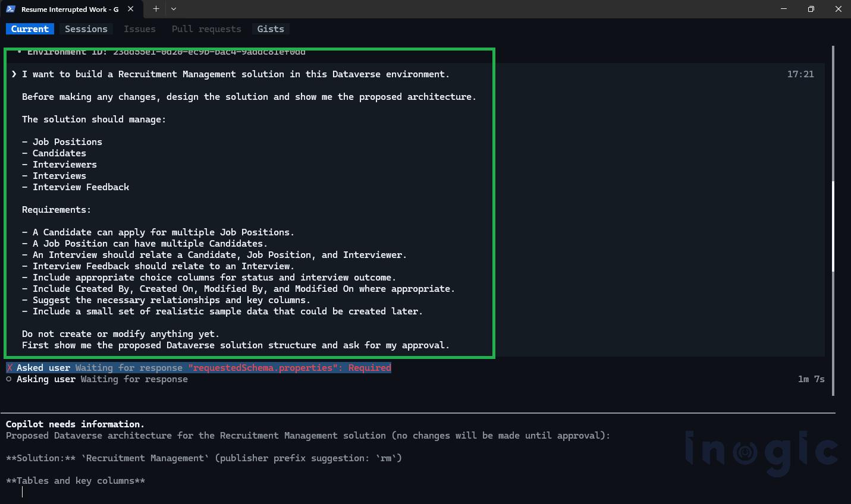Click the terminal vertical scrollbar thumb
The width and height of the screenshot is (851, 504).
833,226
